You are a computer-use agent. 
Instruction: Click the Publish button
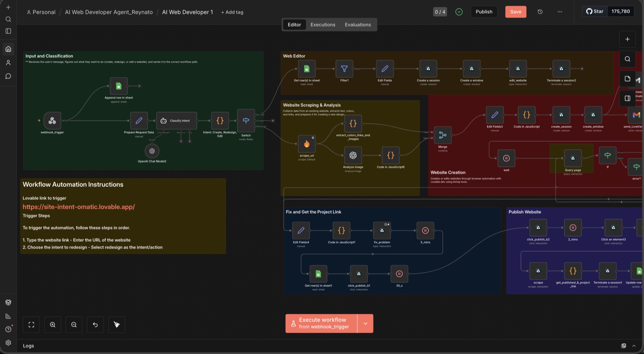click(x=484, y=12)
